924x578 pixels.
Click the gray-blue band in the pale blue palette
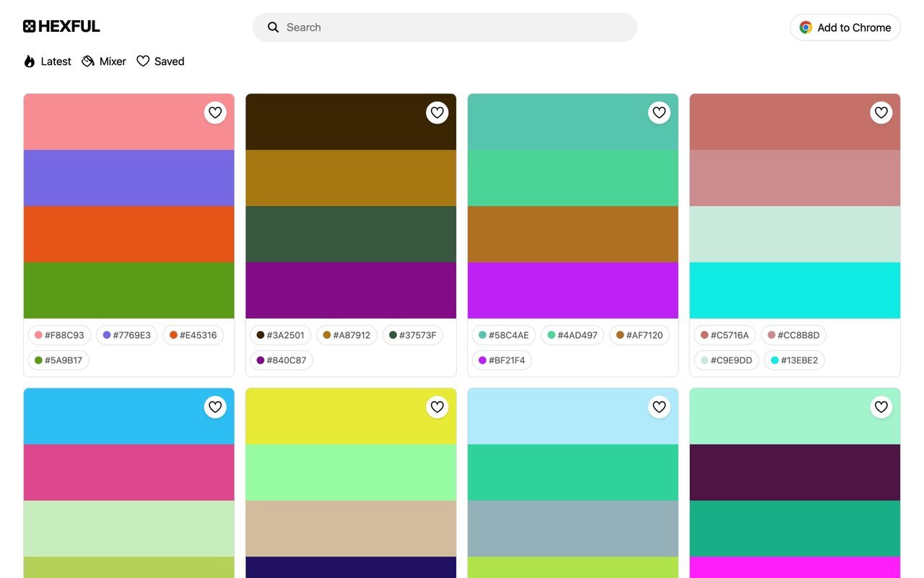point(573,529)
